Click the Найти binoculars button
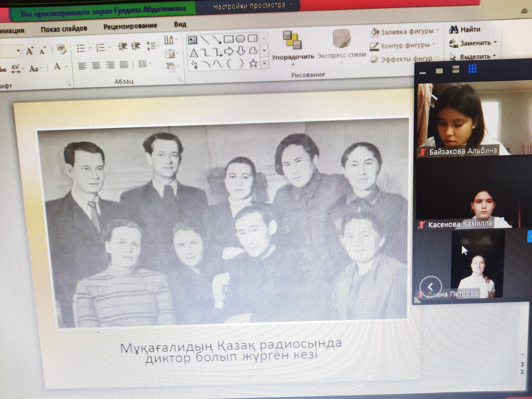The image size is (532, 399). [464, 29]
